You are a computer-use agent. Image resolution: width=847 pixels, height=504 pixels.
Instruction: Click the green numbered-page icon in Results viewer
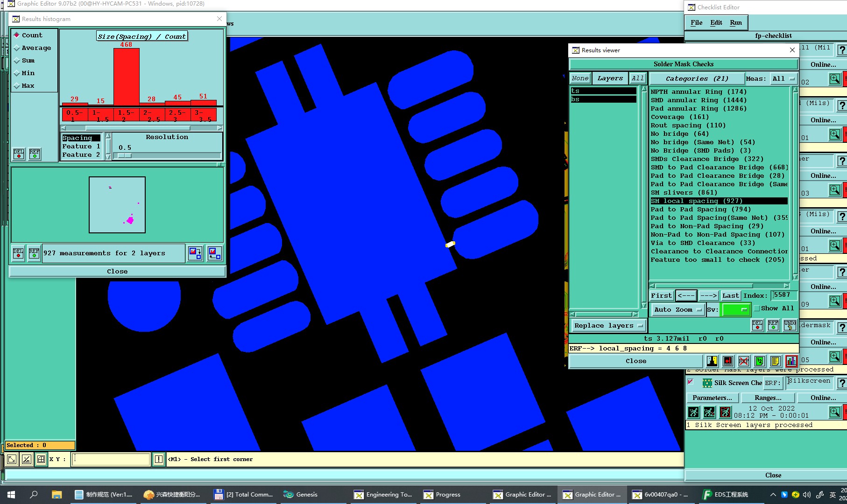coord(759,361)
